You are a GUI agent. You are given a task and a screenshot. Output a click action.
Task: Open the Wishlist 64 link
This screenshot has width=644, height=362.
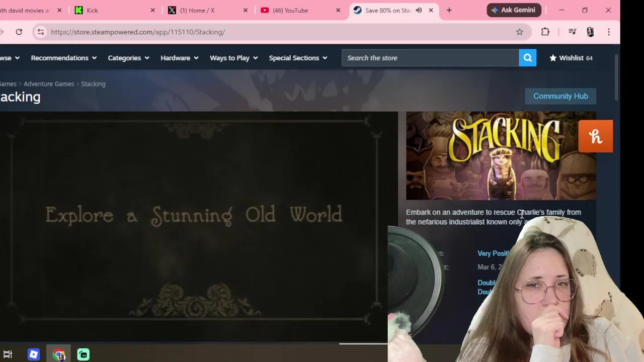point(571,58)
